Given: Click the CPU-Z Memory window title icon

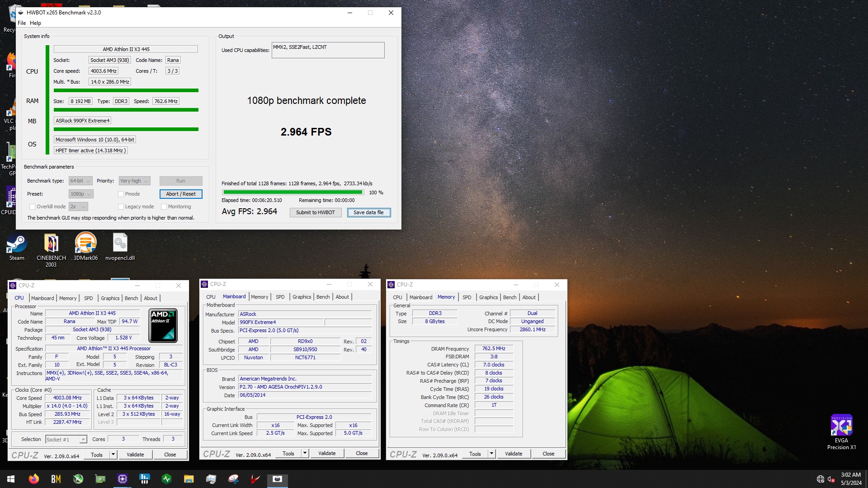Looking at the screenshot, I should click(391, 285).
